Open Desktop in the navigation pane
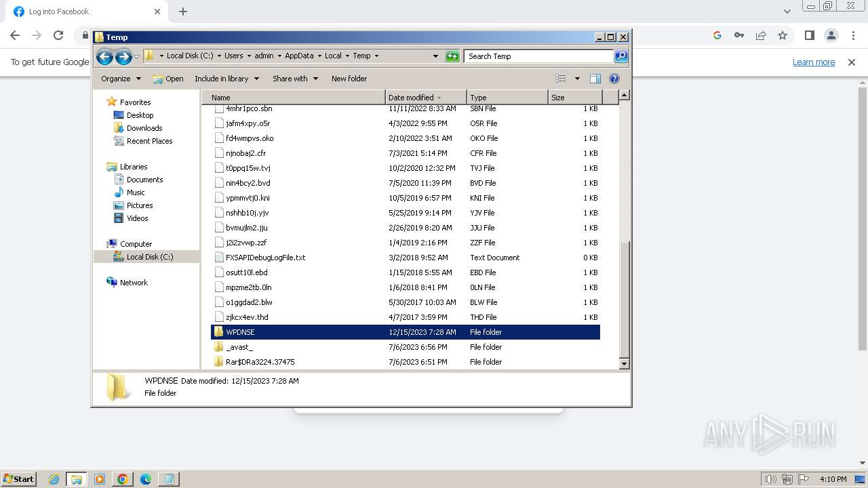Image resolution: width=868 pixels, height=488 pixels. pos(140,115)
